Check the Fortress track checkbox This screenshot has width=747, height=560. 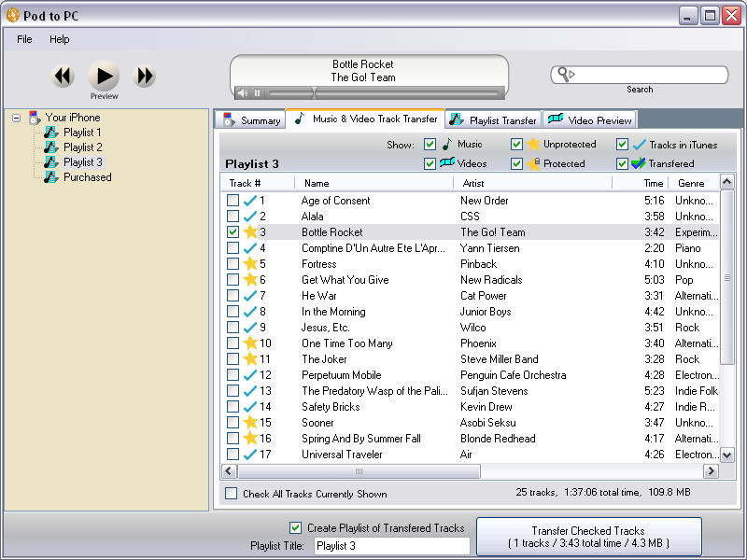(233, 264)
